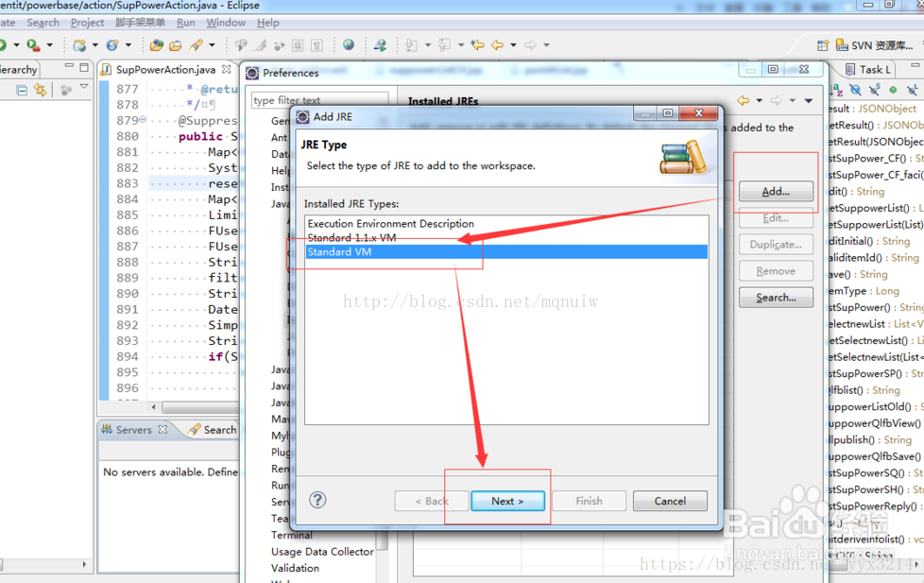
Task: Open the Search menu
Action: 43,23
